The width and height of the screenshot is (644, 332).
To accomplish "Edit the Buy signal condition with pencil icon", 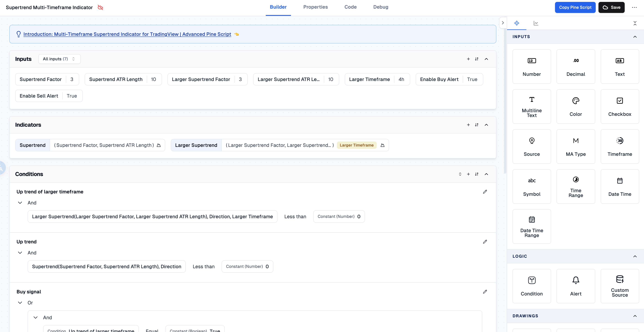I will tap(485, 291).
